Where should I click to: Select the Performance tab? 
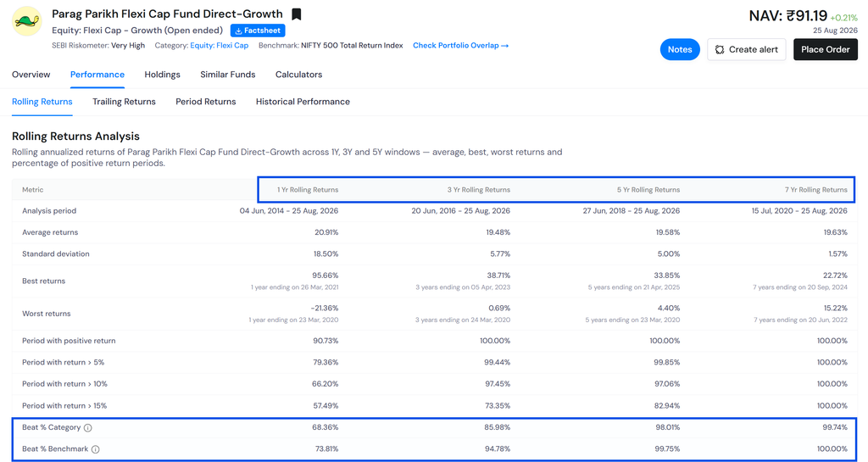coord(97,74)
